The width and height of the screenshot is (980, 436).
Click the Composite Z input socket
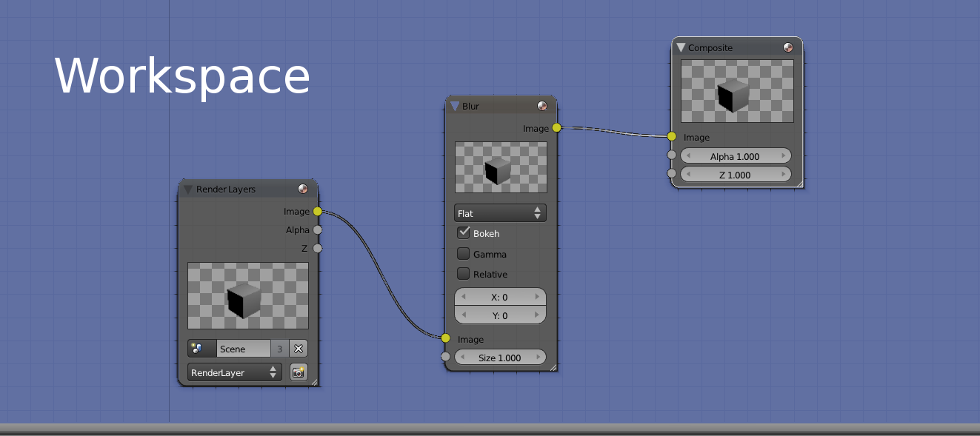[672, 174]
